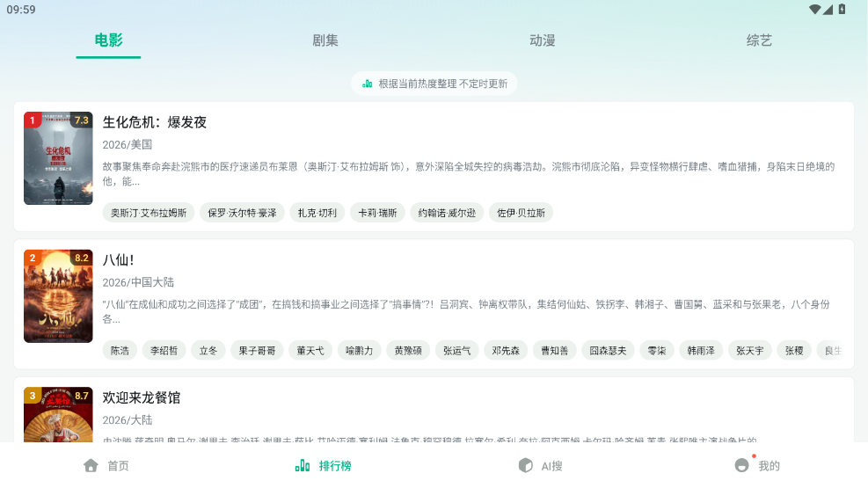Select actor tag 扎克·切利
868x488 pixels.
pyautogui.click(x=317, y=213)
